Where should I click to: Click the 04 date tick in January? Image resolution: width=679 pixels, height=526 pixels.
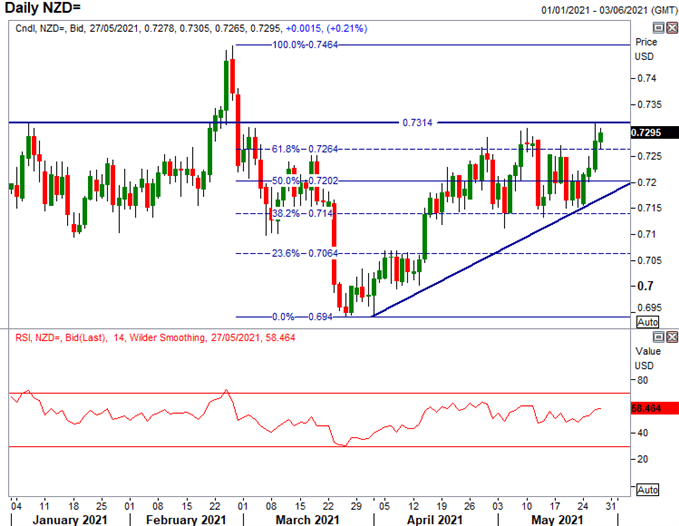[16, 506]
